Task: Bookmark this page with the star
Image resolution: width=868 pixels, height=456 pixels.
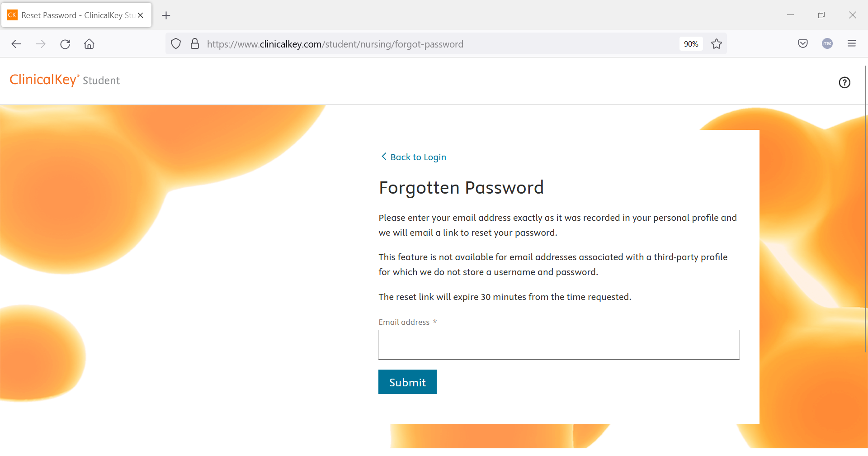Action: pos(717,44)
